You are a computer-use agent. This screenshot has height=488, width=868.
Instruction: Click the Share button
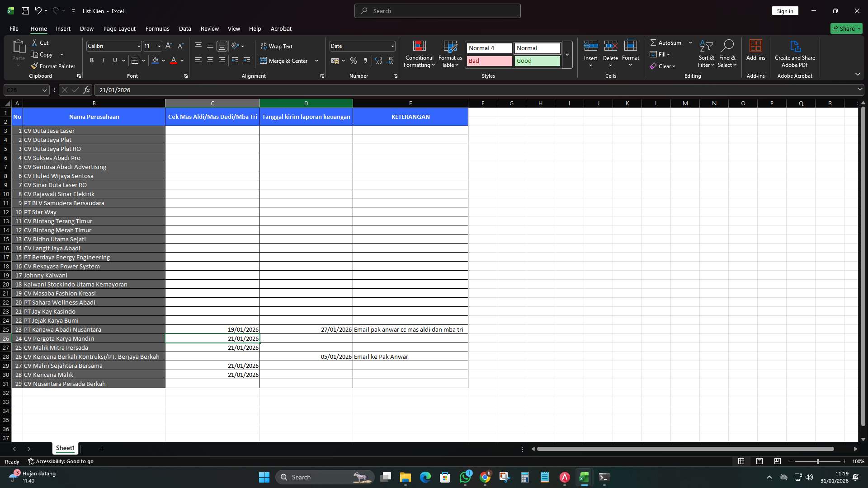coord(846,28)
